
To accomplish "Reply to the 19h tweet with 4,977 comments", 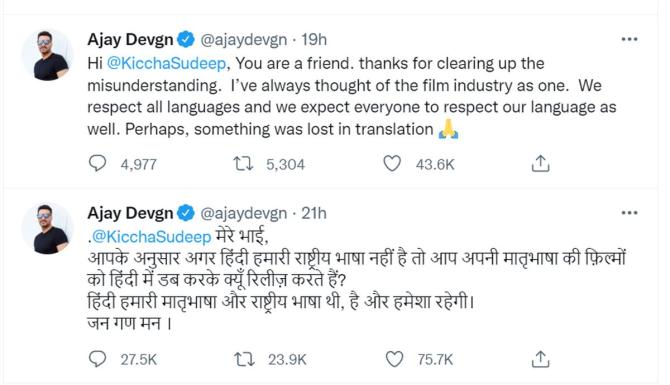I will [97, 164].
